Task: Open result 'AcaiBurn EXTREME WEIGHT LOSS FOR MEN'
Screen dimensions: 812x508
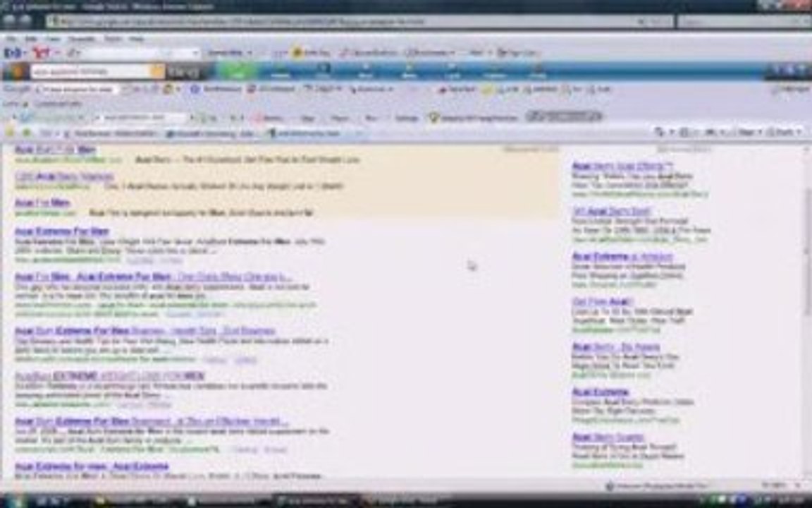Action: click(x=110, y=376)
